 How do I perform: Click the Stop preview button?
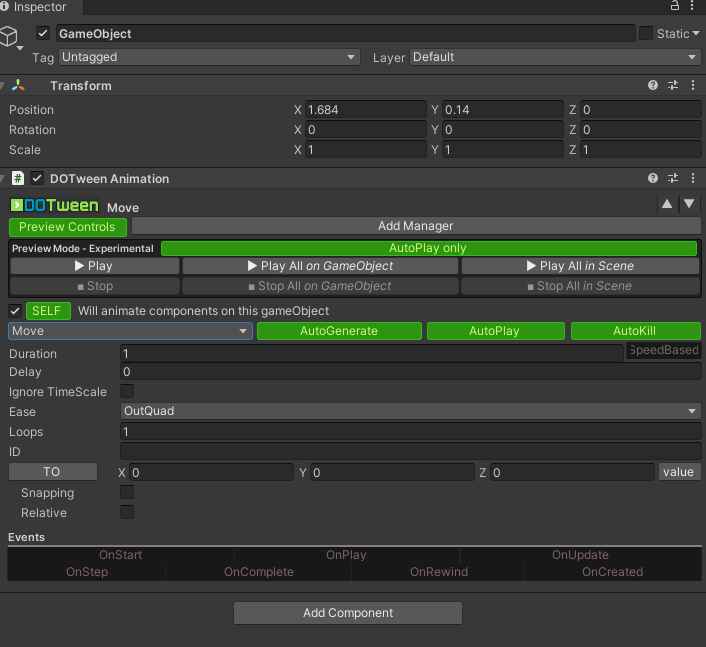tap(95, 286)
